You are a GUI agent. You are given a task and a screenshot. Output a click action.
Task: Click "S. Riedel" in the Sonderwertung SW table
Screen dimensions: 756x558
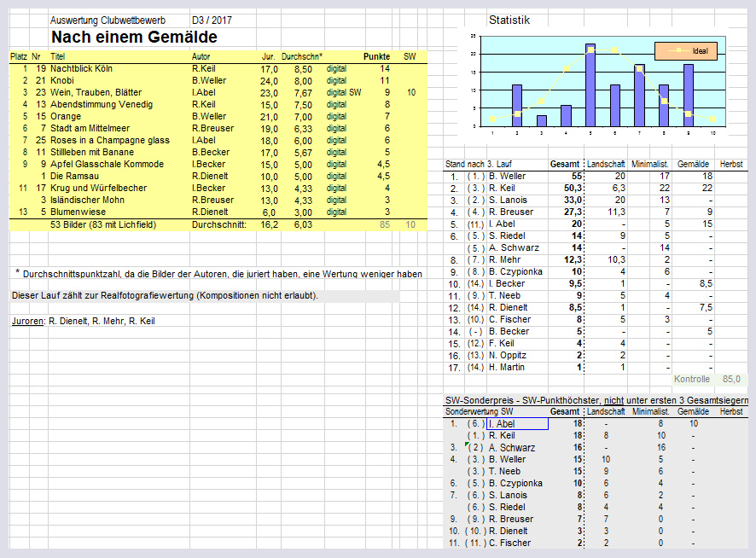pyautogui.click(x=507, y=508)
